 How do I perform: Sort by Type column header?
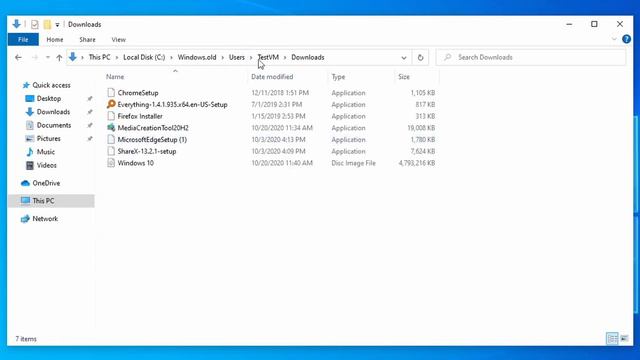pos(338,77)
